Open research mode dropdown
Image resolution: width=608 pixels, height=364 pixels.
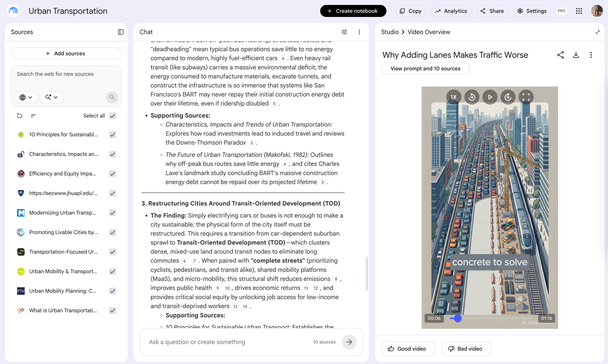point(52,97)
